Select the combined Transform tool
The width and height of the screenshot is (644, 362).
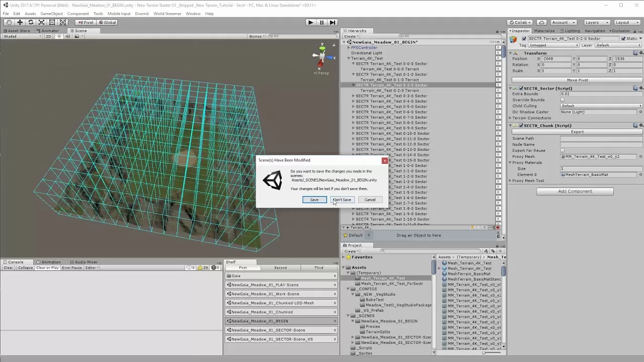pyautogui.click(x=63, y=22)
